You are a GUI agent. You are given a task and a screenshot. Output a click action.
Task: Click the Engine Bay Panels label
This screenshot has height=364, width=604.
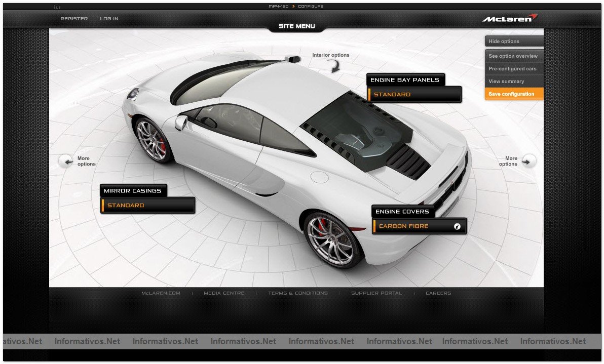405,80
